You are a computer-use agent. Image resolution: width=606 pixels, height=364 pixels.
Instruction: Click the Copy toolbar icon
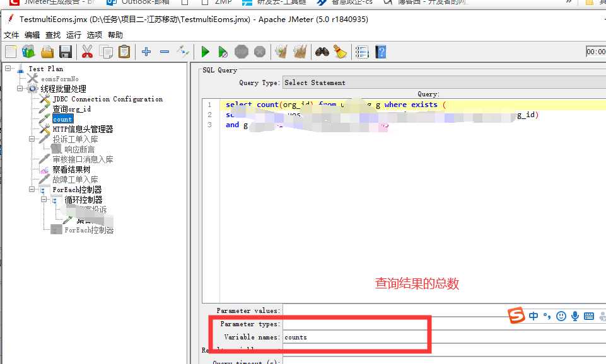(106, 52)
